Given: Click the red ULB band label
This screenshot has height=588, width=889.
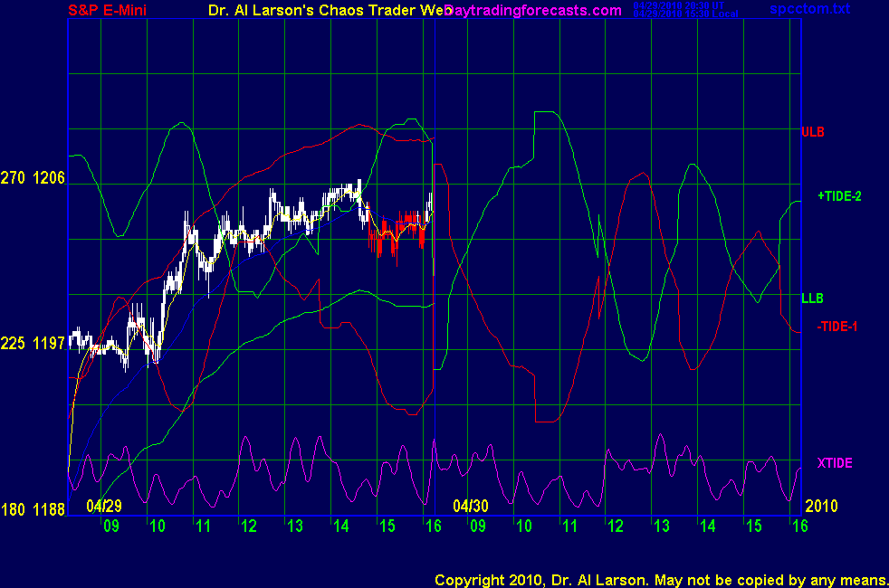Looking at the screenshot, I should (812, 132).
